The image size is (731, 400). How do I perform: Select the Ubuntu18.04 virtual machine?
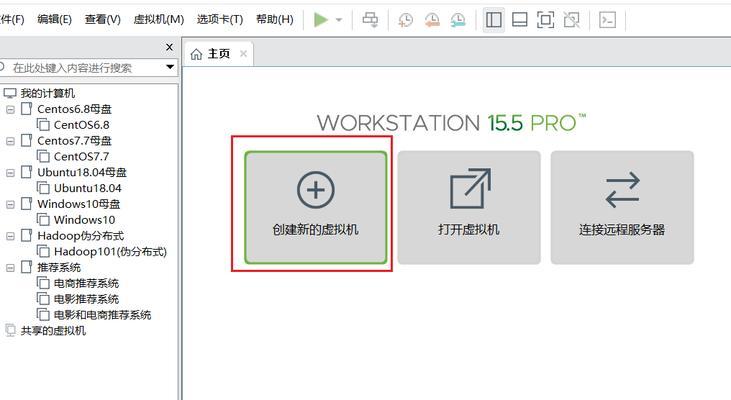(x=88, y=188)
